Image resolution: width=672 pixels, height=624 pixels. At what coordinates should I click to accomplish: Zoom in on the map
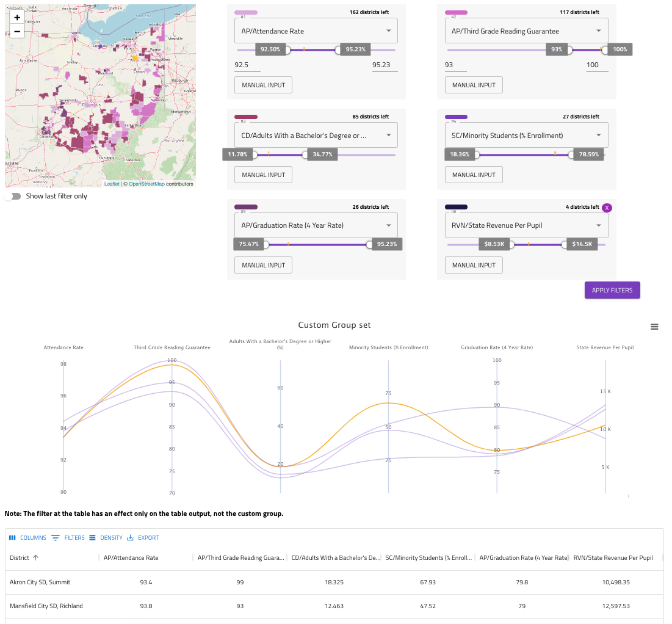click(16, 18)
